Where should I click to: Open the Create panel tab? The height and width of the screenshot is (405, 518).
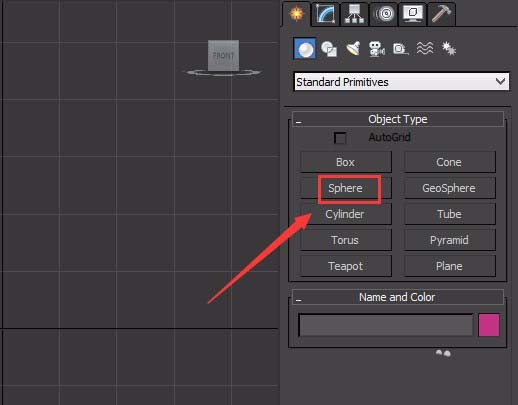297,14
